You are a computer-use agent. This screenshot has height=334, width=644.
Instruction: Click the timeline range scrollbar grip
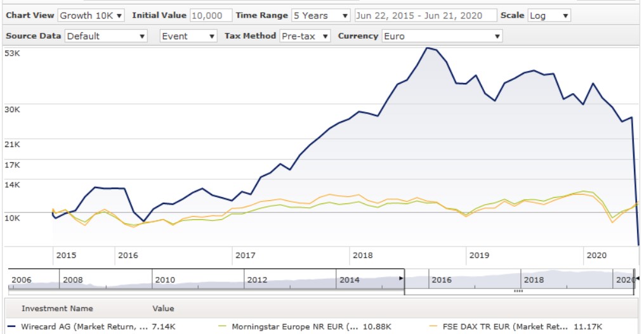point(518,290)
